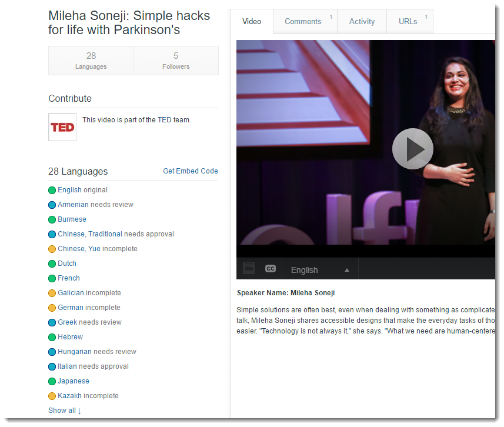Click the TED logo icon
Viewport: 504px width, 427px height.
(62, 127)
